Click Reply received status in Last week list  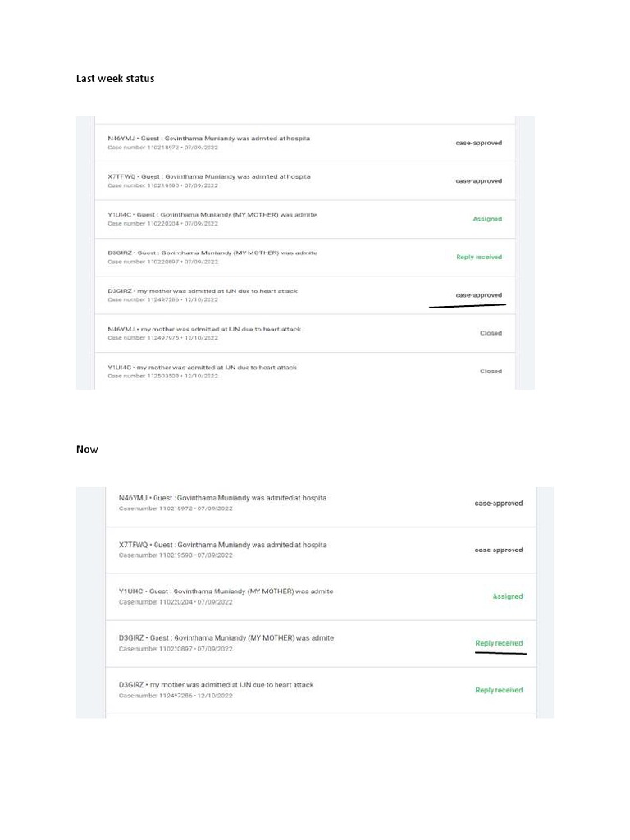click(479, 257)
